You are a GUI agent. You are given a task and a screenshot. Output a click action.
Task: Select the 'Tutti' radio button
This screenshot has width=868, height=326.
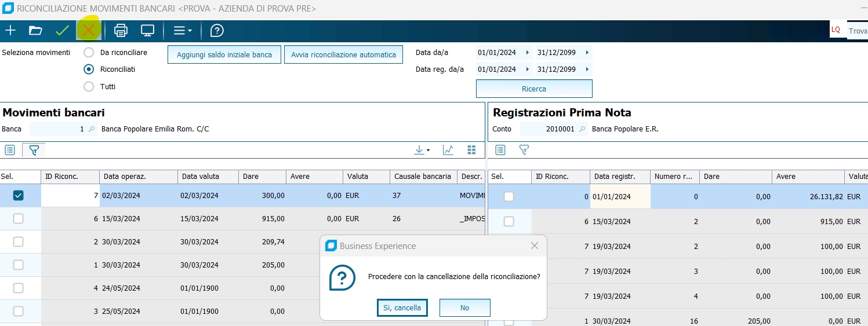click(89, 86)
